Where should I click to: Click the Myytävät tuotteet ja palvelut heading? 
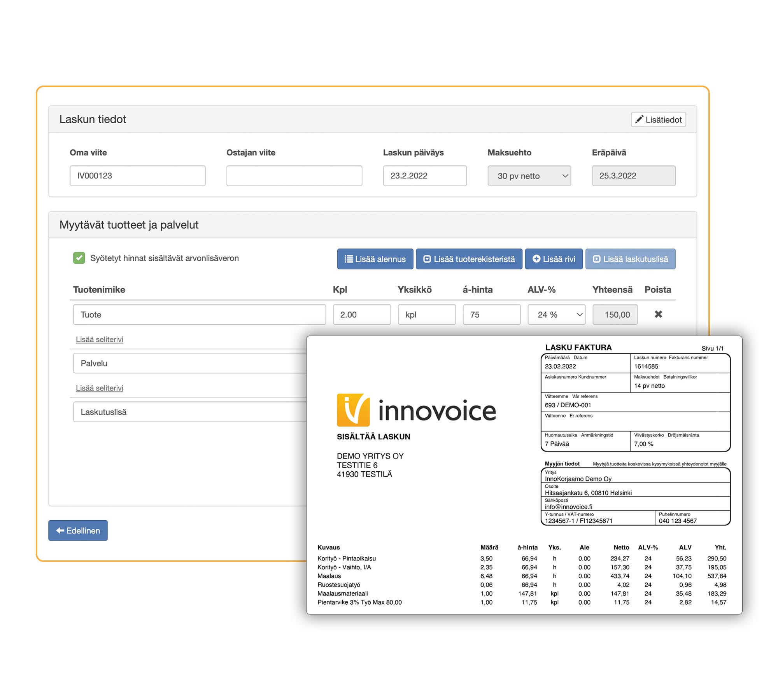(129, 225)
